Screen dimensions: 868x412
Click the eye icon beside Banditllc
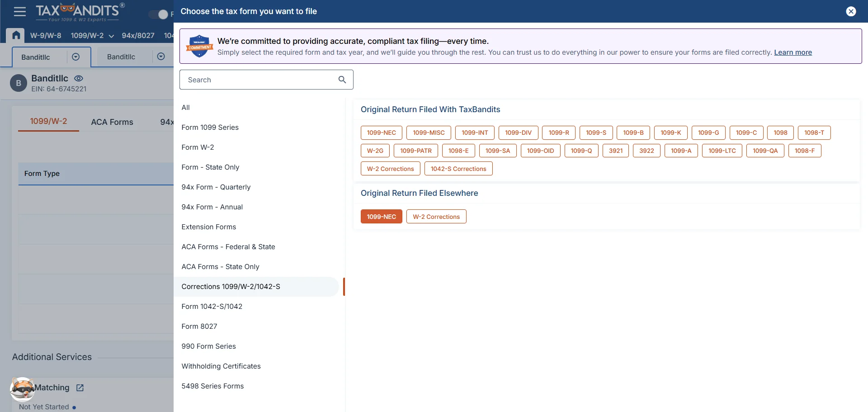[79, 78]
